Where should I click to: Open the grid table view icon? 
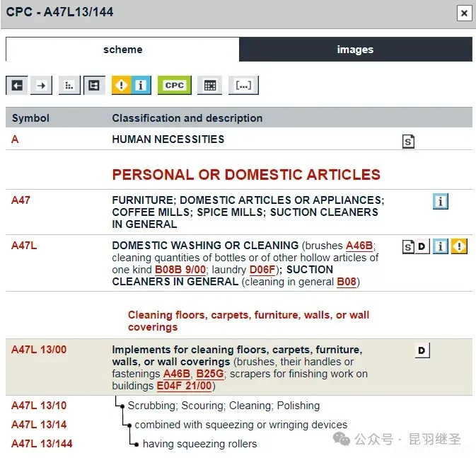[209, 86]
